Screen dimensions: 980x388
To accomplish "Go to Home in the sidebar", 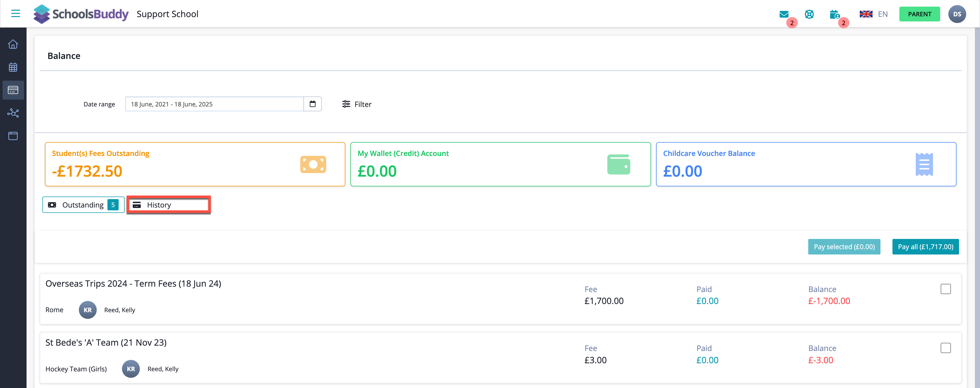I will (x=13, y=44).
